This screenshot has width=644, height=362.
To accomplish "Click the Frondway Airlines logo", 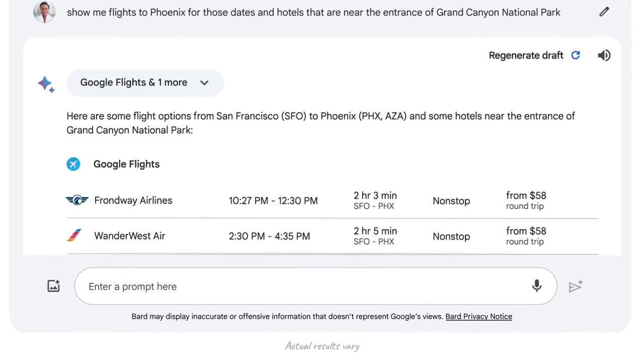I will (77, 200).
